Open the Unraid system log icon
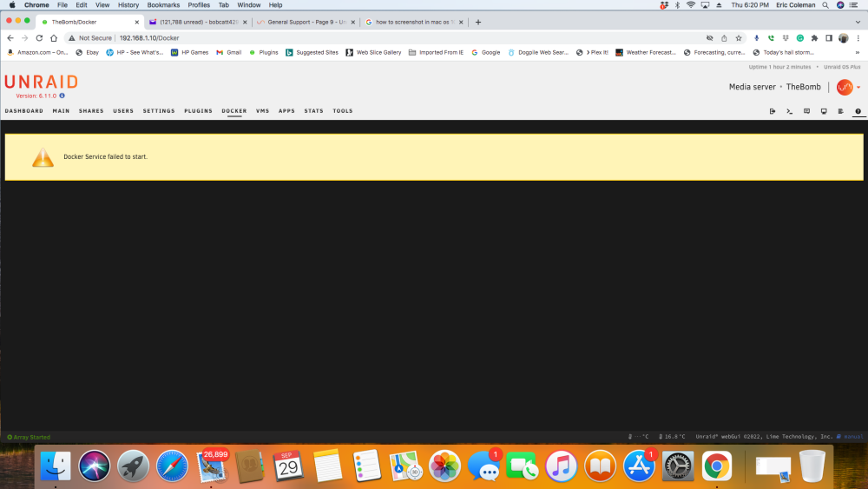This screenshot has width=868, height=489. coord(840,111)
